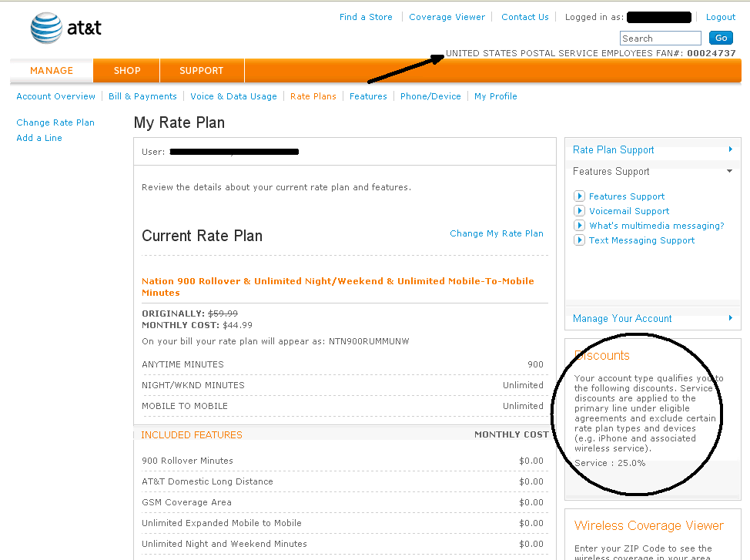Go to Account Overview
The image size is (750, 560).
56,96
